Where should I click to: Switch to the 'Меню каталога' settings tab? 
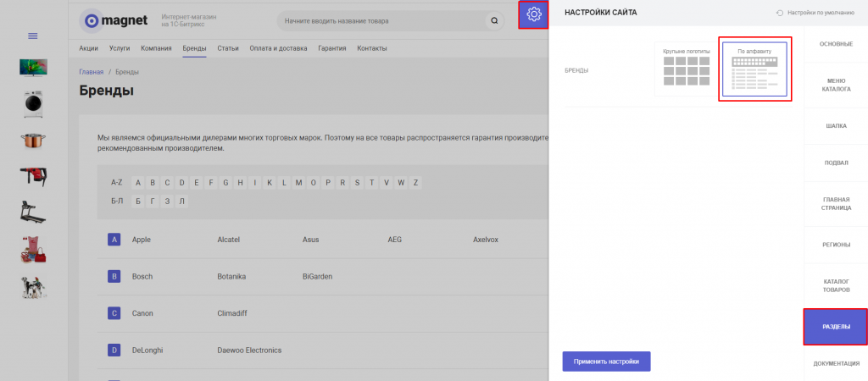(836, 86)
